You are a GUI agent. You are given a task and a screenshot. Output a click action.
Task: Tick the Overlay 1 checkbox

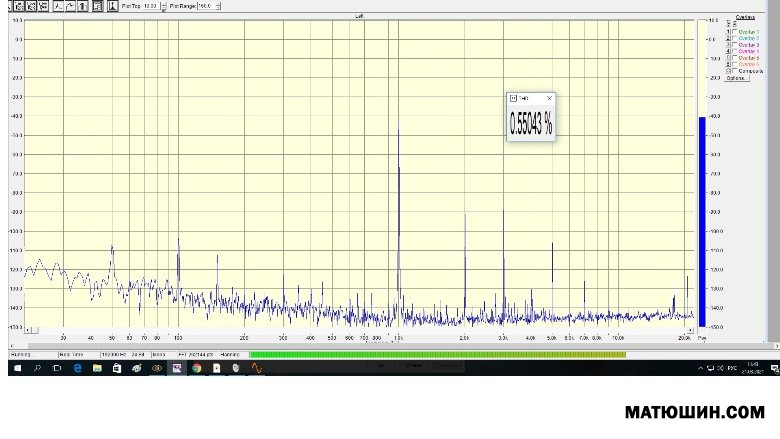click(x=736, y=32)
